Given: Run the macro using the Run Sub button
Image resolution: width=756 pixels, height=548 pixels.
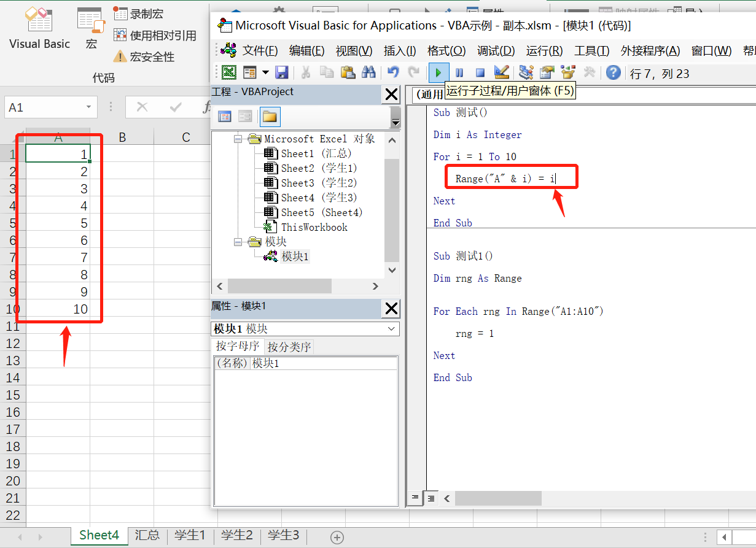Looking at the screenshot, I should pos(438,72).
